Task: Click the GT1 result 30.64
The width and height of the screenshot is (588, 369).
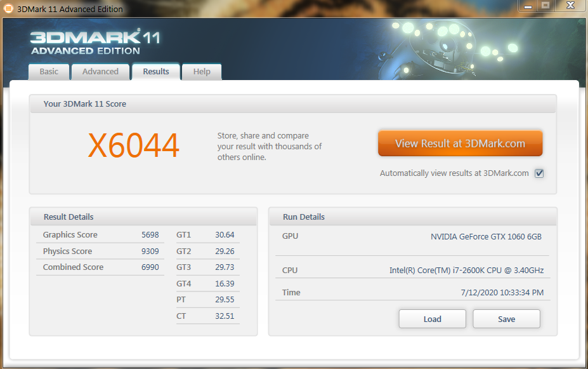Action: pyautogui.click(x=225, y=235)
